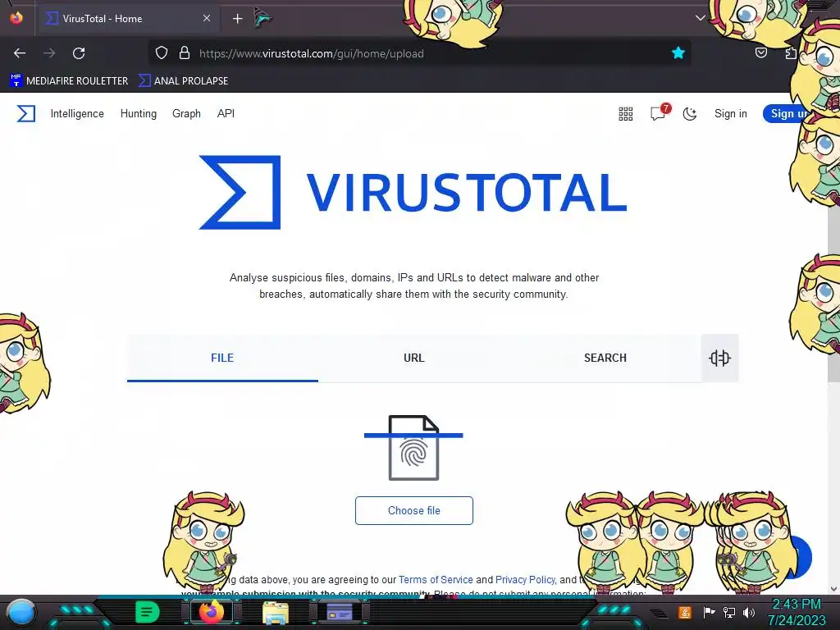Click the Java tray icon

[x=685, y=612]
